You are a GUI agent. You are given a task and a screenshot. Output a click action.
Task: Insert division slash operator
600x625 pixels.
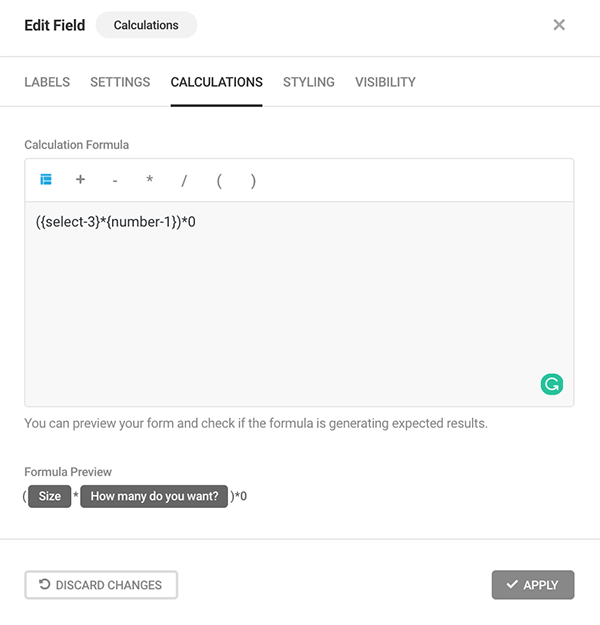pos(184,181)
